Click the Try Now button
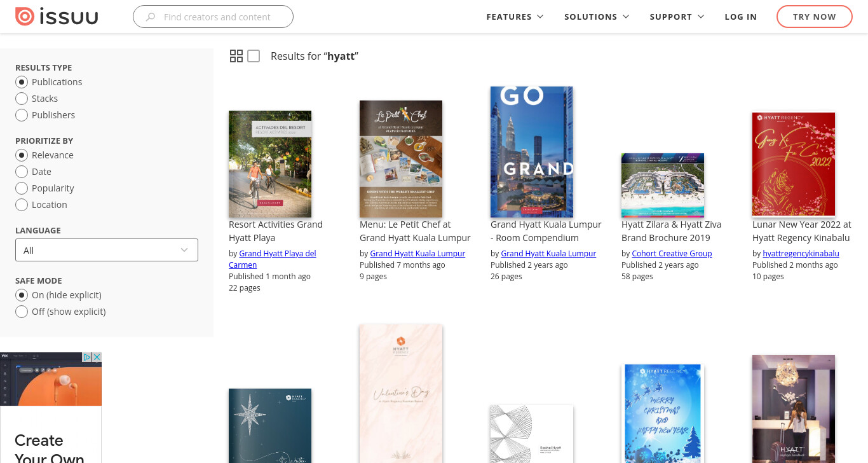 point(814,17)
